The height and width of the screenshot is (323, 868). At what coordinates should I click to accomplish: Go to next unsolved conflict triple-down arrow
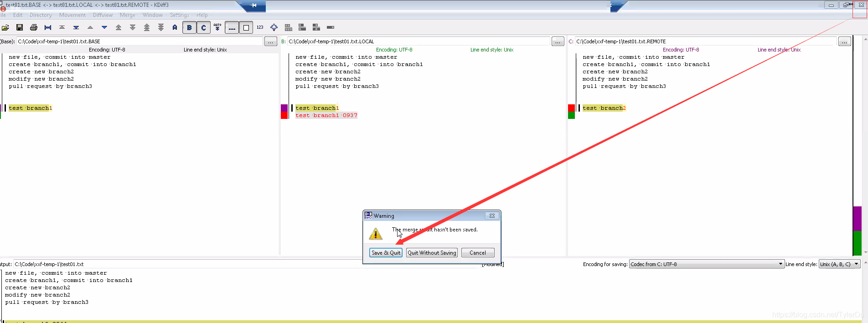pos(161,27)
